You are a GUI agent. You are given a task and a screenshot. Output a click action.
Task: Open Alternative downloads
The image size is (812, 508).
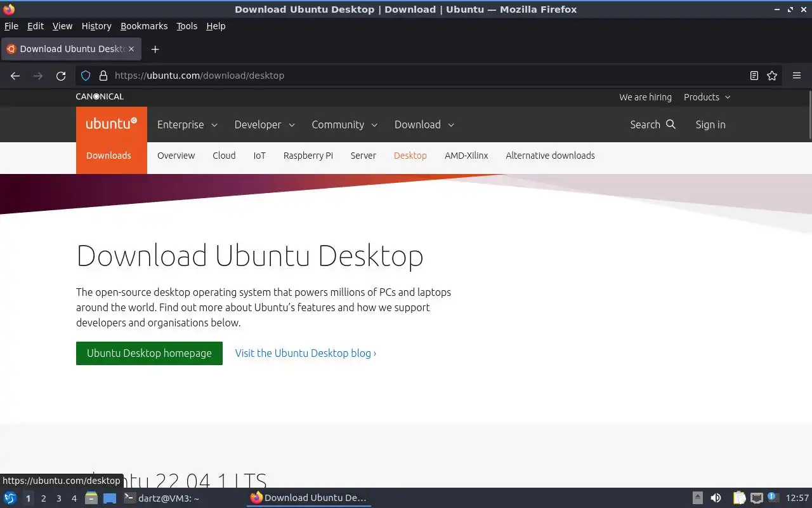pos(550,156)
